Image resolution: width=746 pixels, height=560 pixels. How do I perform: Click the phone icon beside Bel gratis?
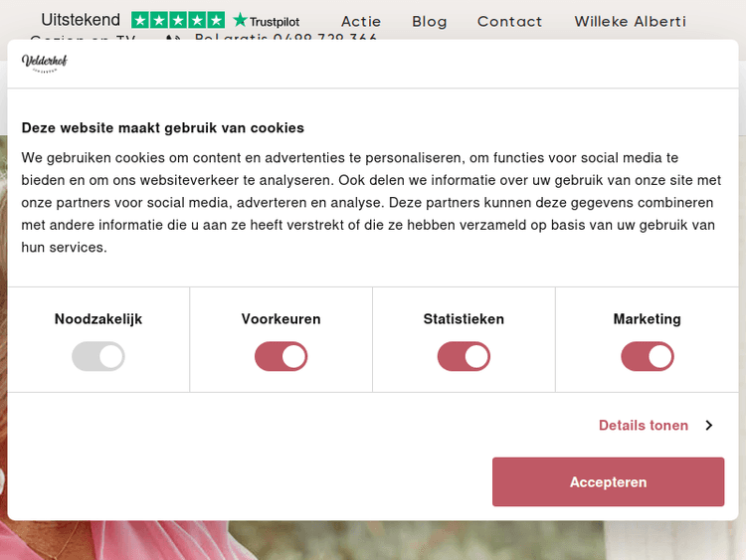click(173, 39)
